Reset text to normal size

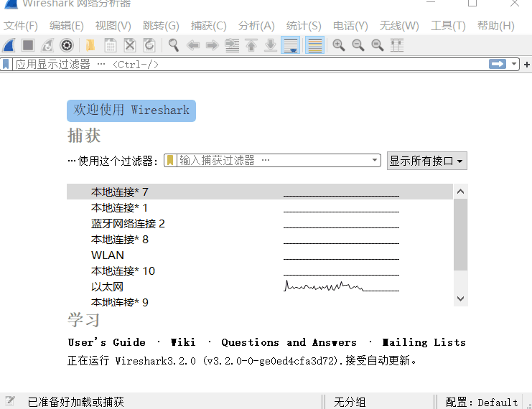pyautogui.click(x=378, y=45)
